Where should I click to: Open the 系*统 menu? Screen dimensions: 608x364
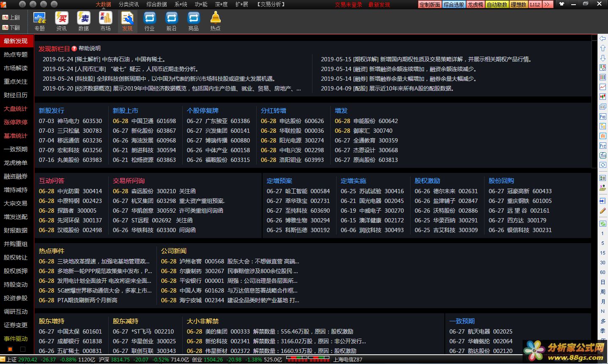[181, 4]
